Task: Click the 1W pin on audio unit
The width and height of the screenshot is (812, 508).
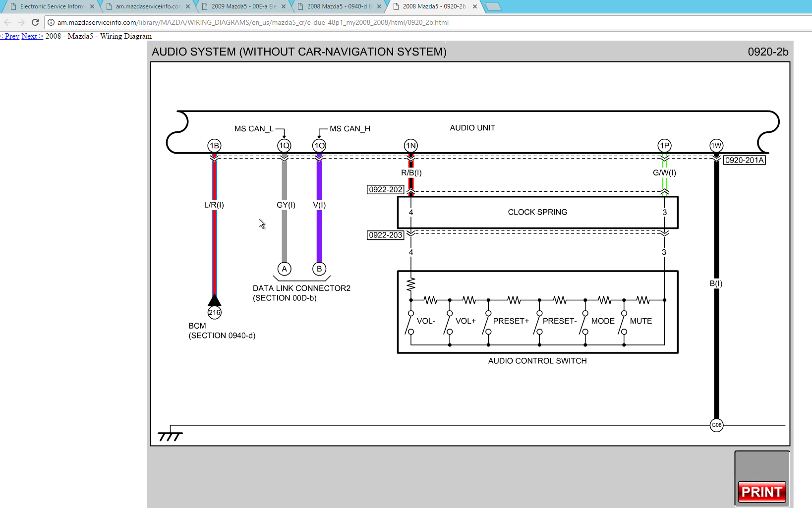Action: (x=716, y=146)
